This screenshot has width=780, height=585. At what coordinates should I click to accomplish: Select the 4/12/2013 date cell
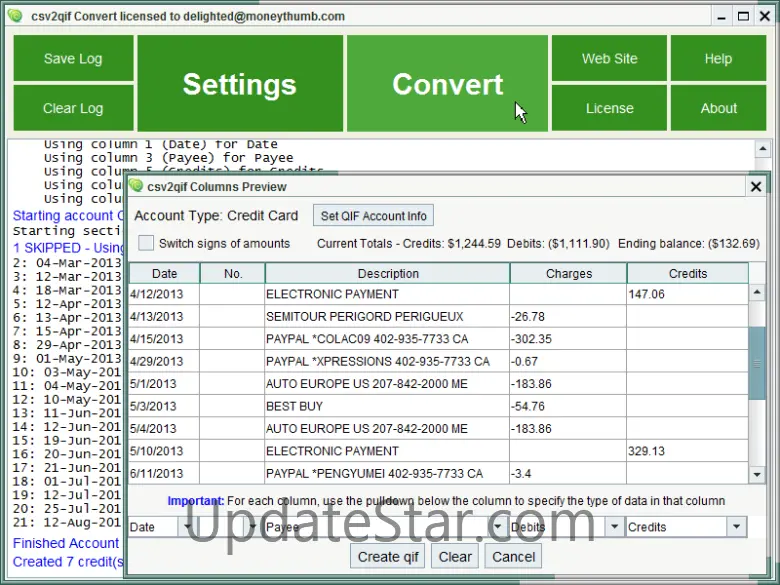[164, 294]
